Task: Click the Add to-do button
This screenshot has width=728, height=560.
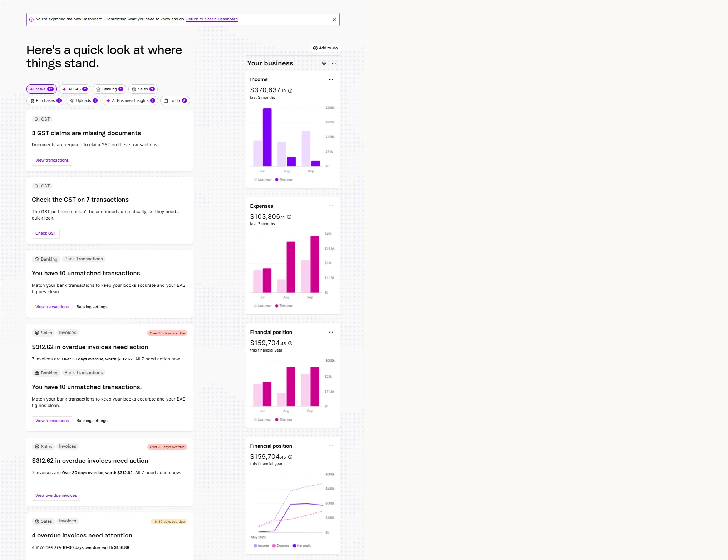Action: click(x=325, y=48)
